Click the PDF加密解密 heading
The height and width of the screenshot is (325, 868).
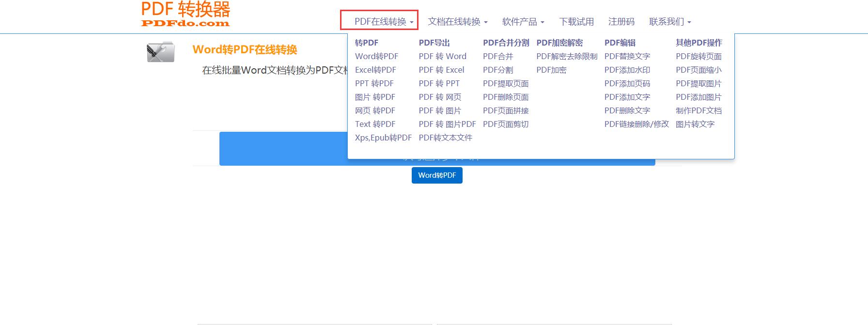pyautogui.click(x=559, y=43)
